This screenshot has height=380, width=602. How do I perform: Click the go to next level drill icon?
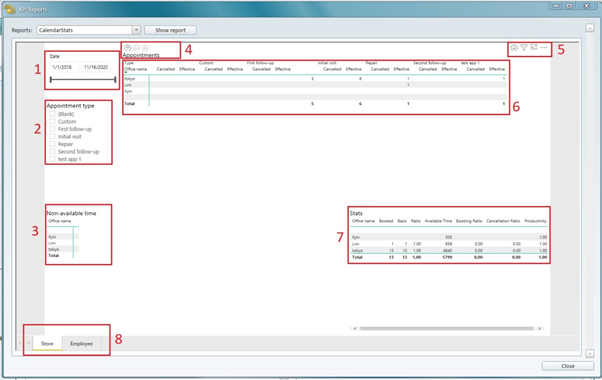tap(136, 48)
